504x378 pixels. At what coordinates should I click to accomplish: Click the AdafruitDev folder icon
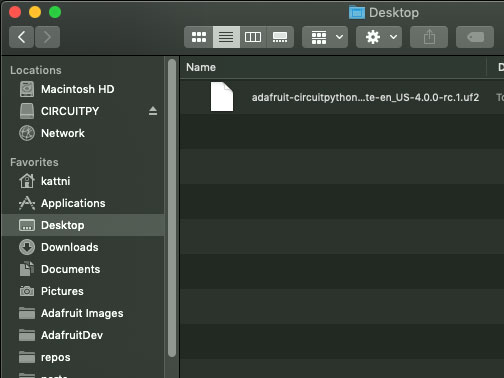27,335
